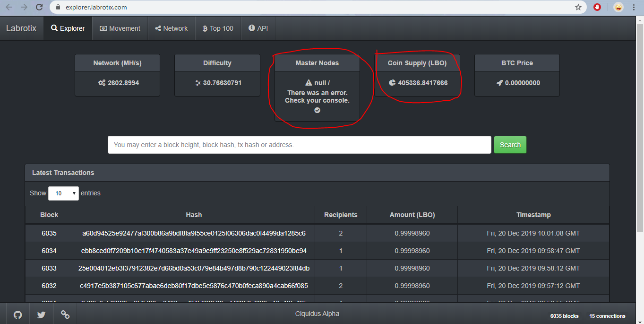The height and width of the screenshot is (324, 644).
Task: Open the Movement tab
Action: [x=120, y=28]
